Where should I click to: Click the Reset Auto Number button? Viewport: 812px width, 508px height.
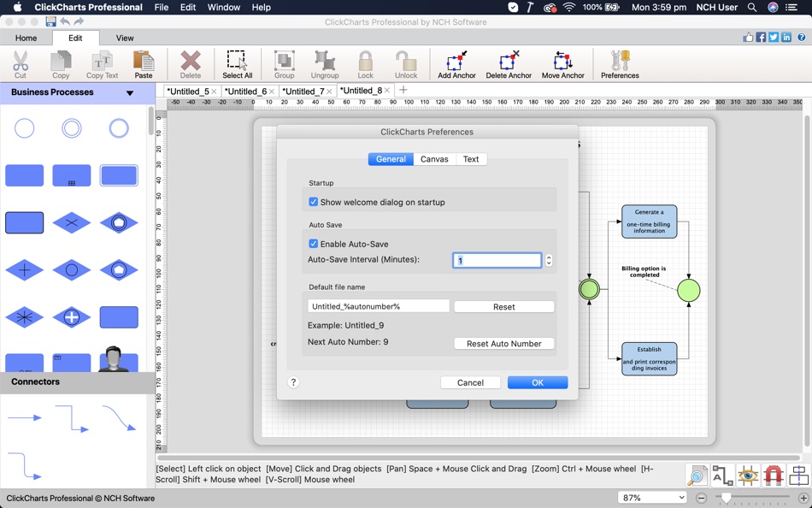coord(504,344)
